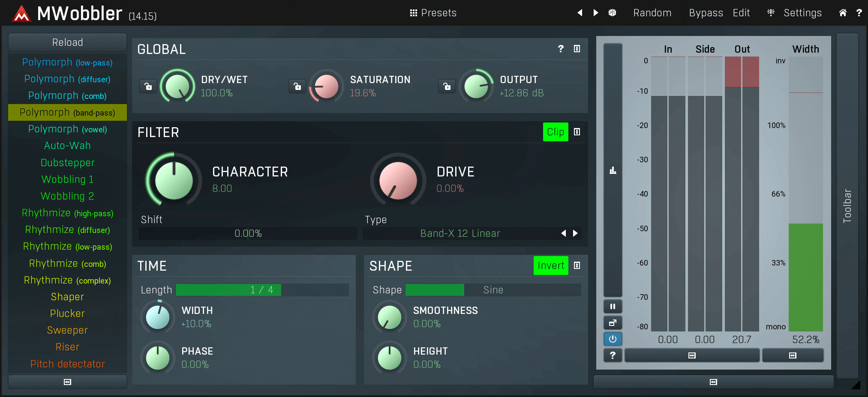Click the meter power enable icon
Viewport: 868px width, 397px height.
pos(613,339)
